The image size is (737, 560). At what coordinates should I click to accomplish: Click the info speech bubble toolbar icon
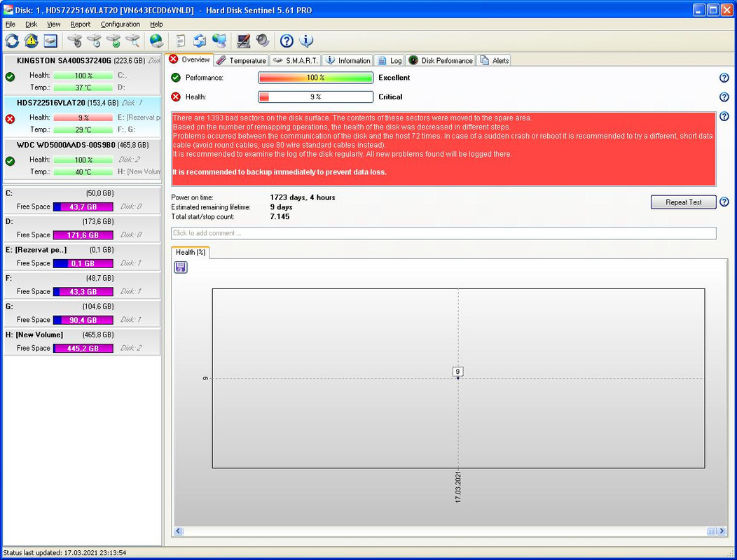pos(306,41)
